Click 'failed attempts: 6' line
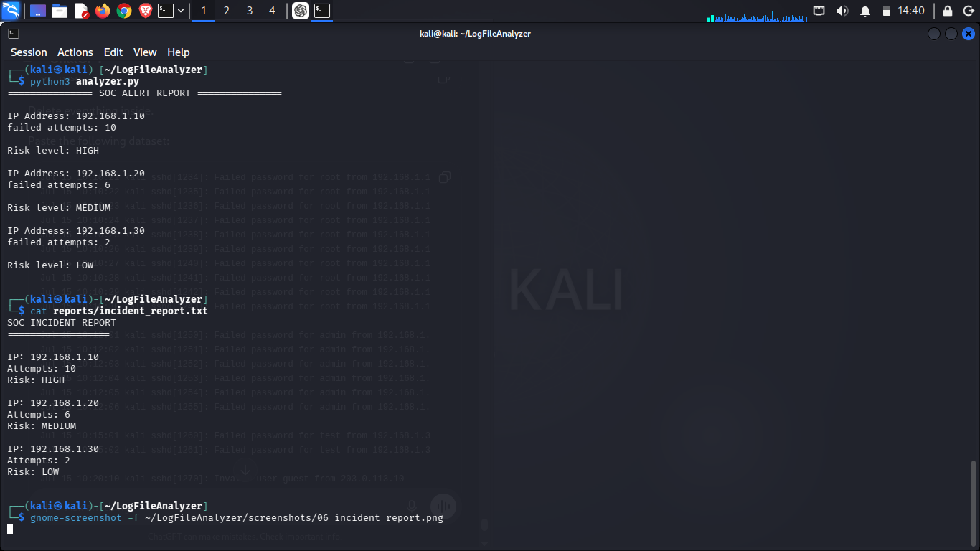 pyautogui.click(x=59, y=184)
